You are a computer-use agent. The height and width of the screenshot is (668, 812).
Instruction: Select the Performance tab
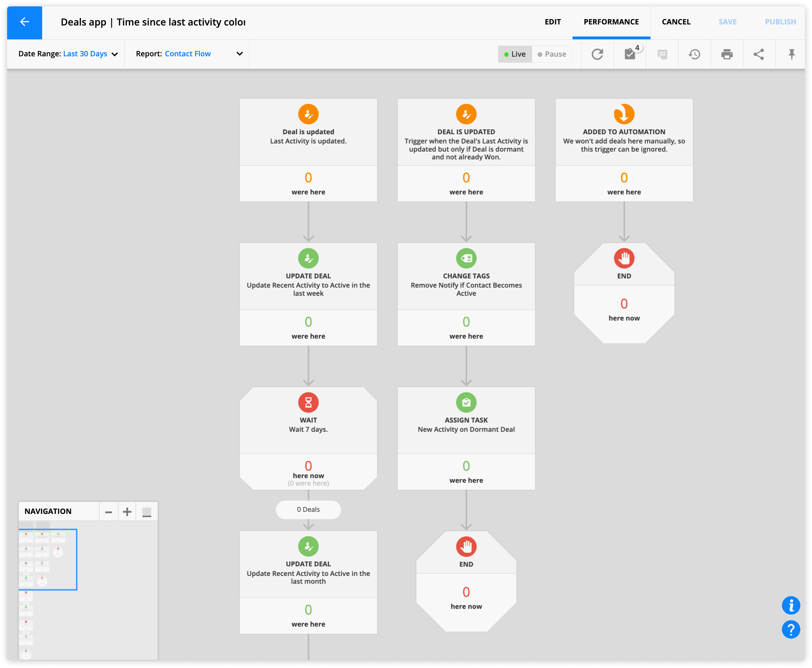tap(611, 22)
